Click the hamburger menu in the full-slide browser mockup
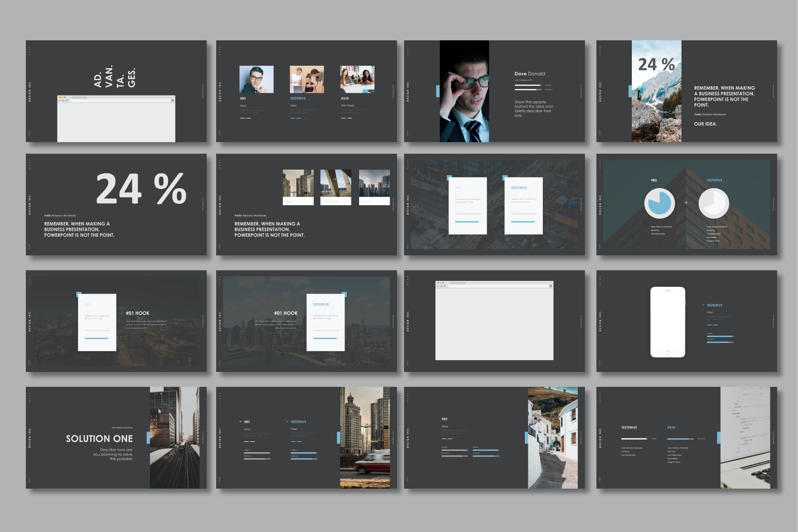This screenshot has height=532, width=798. click(x=551, y=286)
